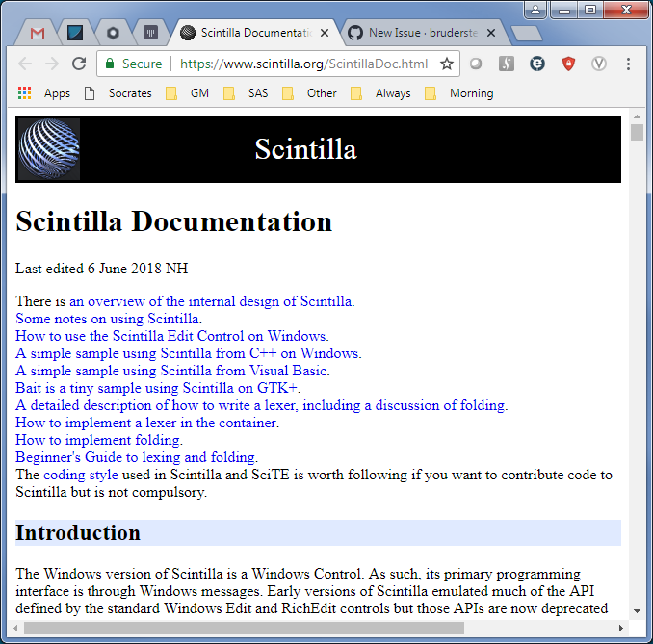
Task: Select the Scintilla Documentation tab
Action: coord(255,33)
